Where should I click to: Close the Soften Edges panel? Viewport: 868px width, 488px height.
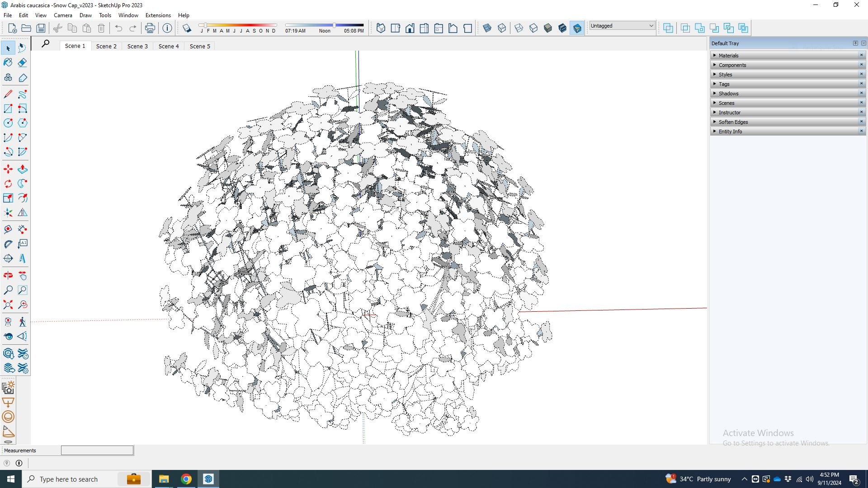pos(861,122)
